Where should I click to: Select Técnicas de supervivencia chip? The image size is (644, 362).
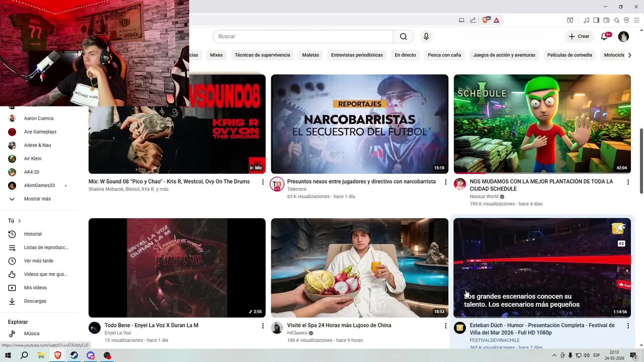263,55
